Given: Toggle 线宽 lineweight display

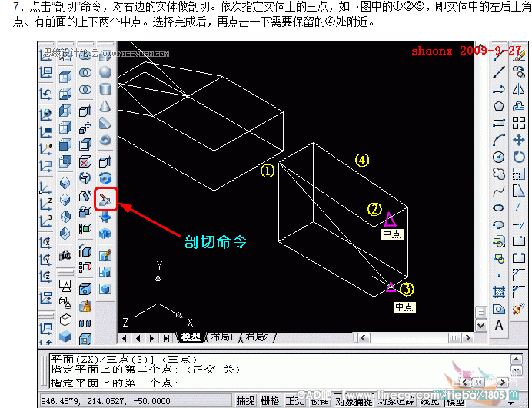Looking at the screenshot, I should [x=430, y=401].
